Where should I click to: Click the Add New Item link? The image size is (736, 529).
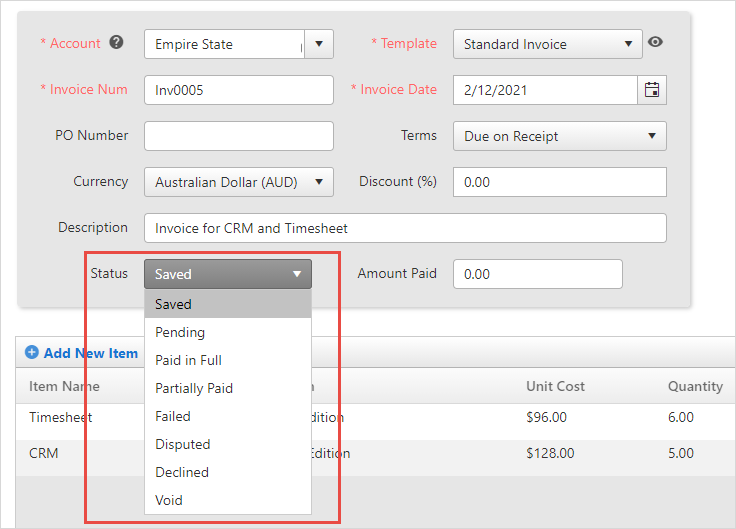point(91,353)
